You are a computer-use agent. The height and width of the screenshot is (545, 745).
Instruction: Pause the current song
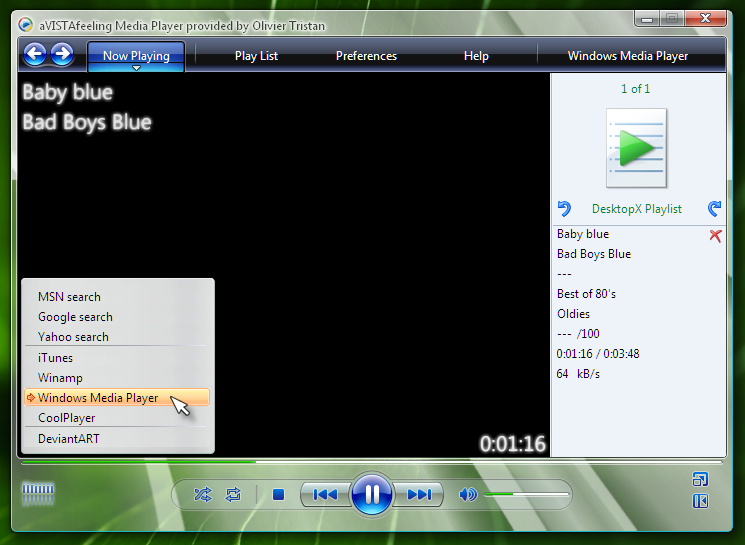click(x=372, y=494)
